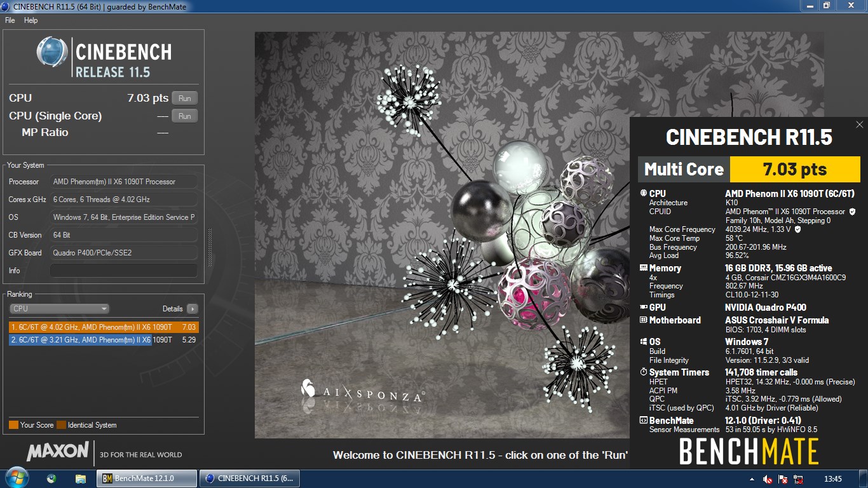Click Max Core Temp value 58 °C
This screenshot has width=868, height=488.
coord(734,238)
